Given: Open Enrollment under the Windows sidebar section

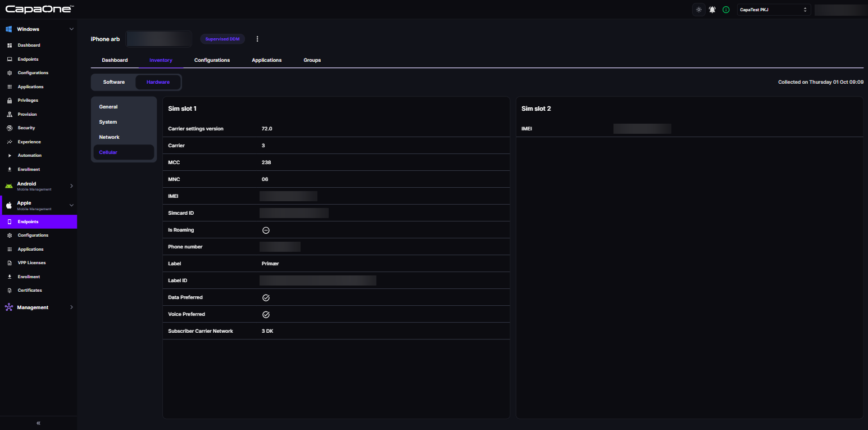Looking at the screenshot, I should [29, 169].
